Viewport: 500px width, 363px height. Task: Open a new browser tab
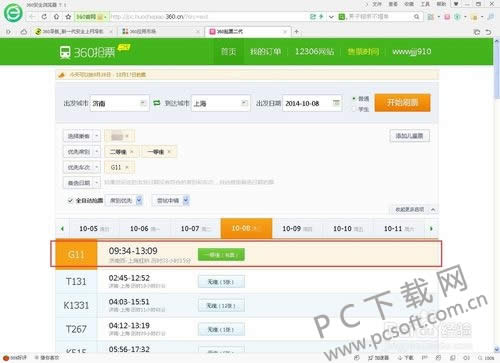pos(296,32)
